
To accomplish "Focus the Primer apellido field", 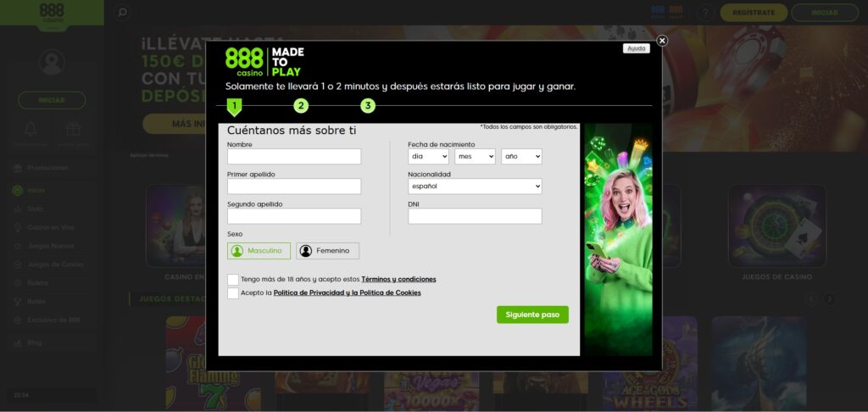I will [294, 186].
